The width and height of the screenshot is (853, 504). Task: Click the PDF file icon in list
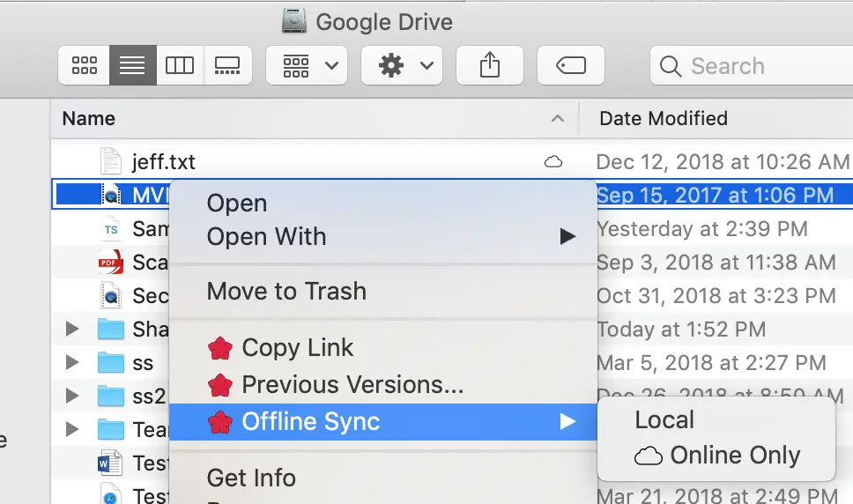pos(110,262)
